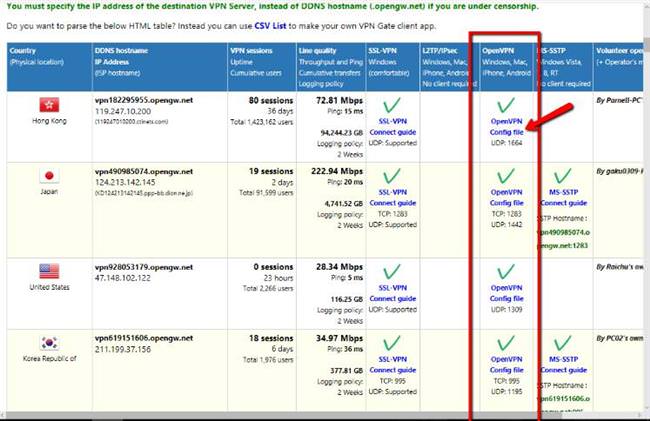650x421 pixels.
Task: Select IP address 124.213.142.145
Action: pos(125,182)
